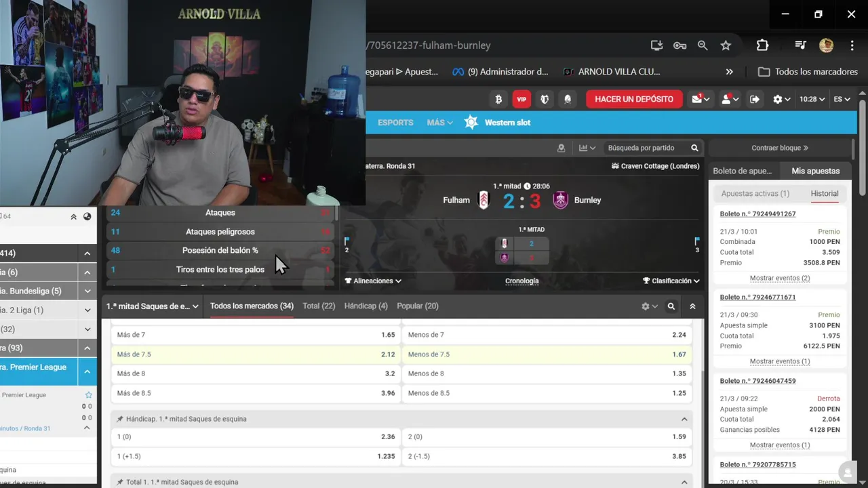
Task: Collapse the Hándicap Saques de esquina market
Action: [684, 419]
